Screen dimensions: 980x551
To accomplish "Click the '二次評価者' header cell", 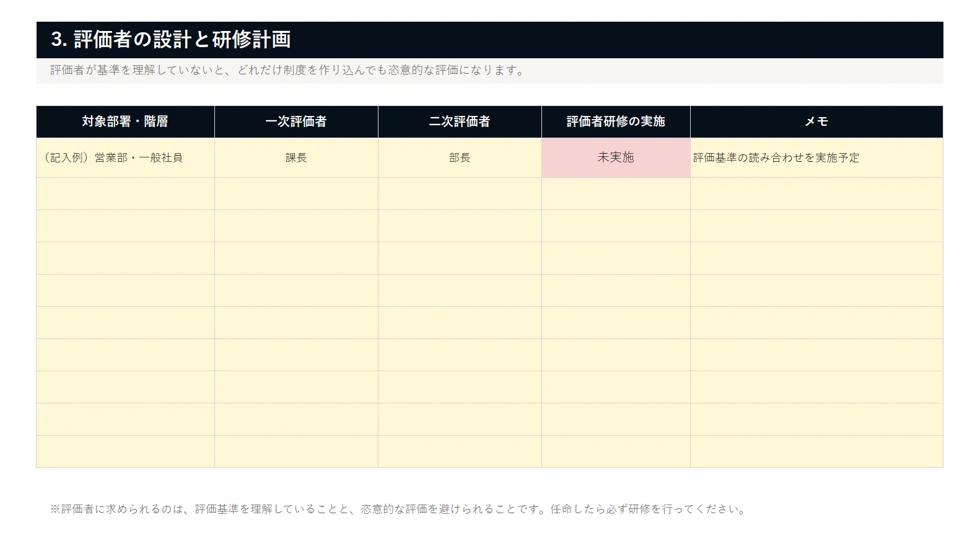I will (x=460, y=121).
